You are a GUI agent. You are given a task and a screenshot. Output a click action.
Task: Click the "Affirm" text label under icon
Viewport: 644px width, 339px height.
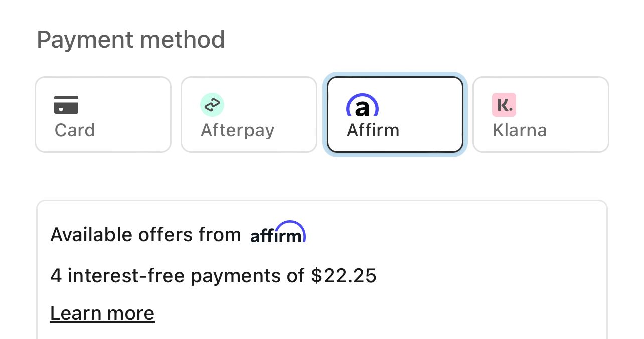[x=373, y=130]
